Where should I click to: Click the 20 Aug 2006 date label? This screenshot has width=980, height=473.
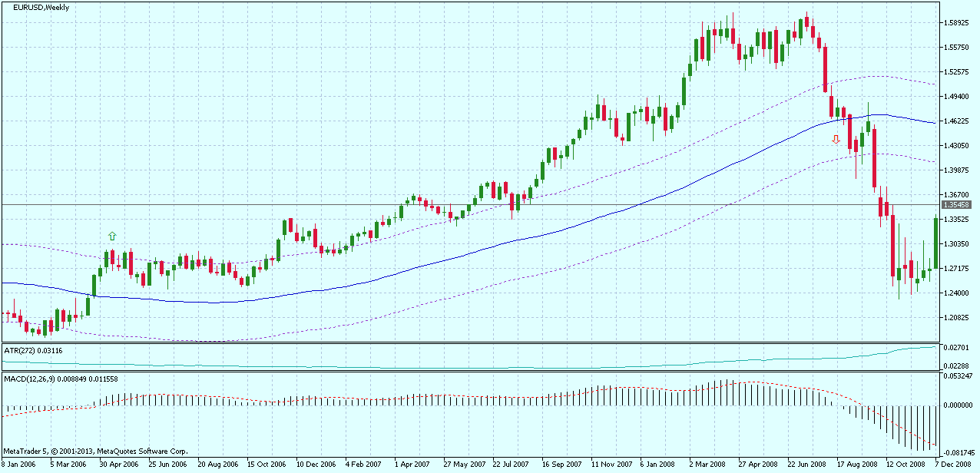pos(217,465)
